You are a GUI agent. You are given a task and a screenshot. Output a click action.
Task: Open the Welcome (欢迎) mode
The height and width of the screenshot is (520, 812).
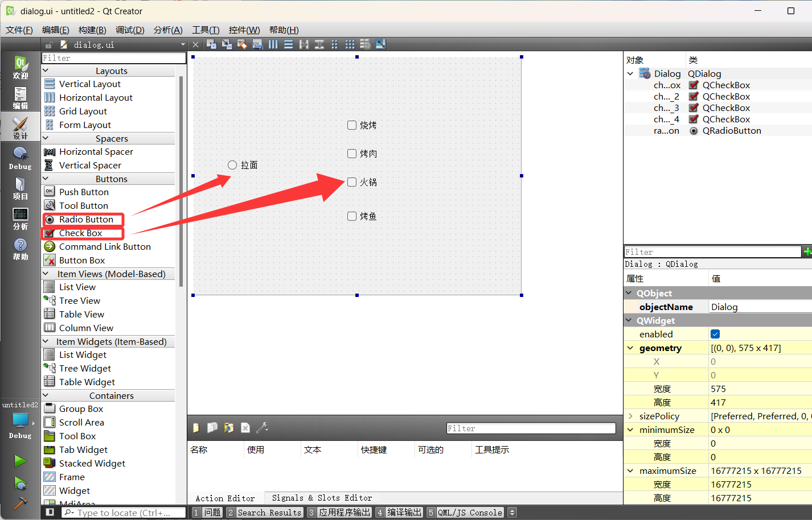point(20,67)
